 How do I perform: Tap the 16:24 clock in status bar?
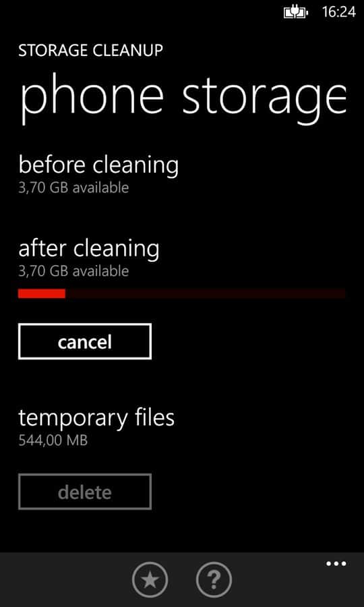click(x=338, y=12)
